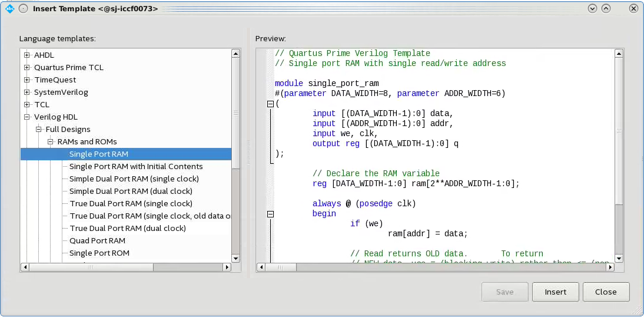Fold the always begin code block
644x317 pixels.
pyautogui.click(x=271, y=214)
